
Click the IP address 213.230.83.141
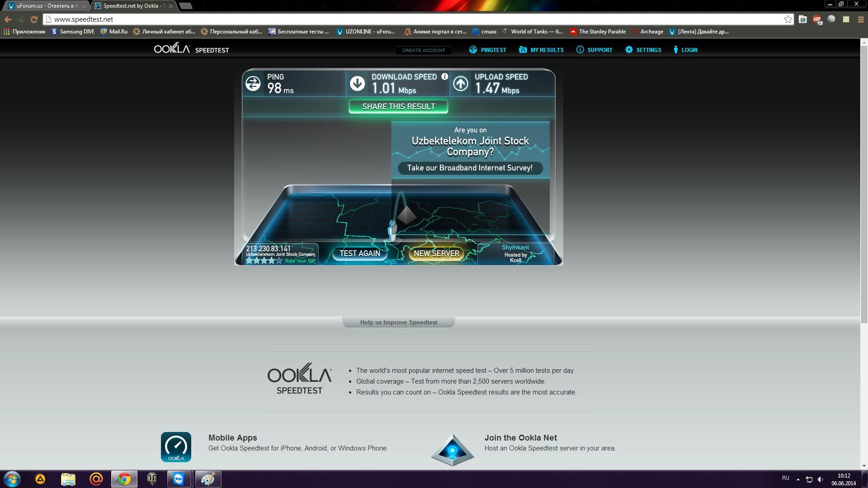click(x=268, y=249)
